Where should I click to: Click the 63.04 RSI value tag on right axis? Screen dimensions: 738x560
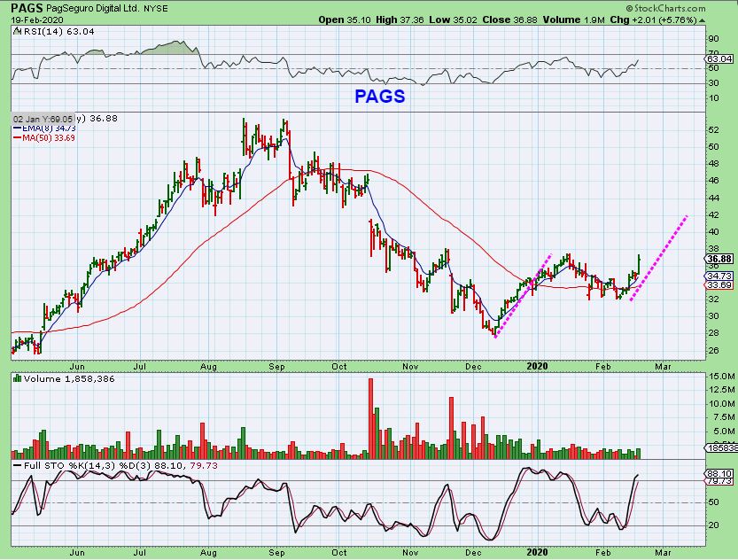click(x=720, y=58)
